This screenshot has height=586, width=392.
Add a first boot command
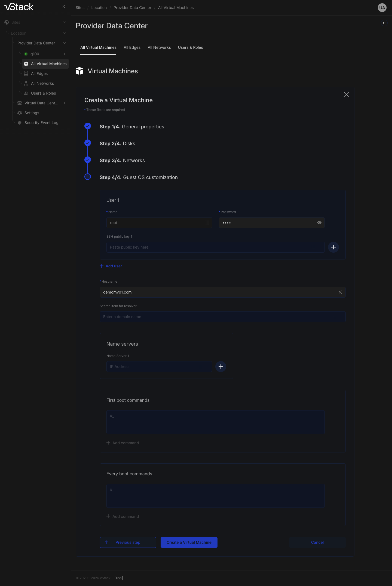coord(123,443)
